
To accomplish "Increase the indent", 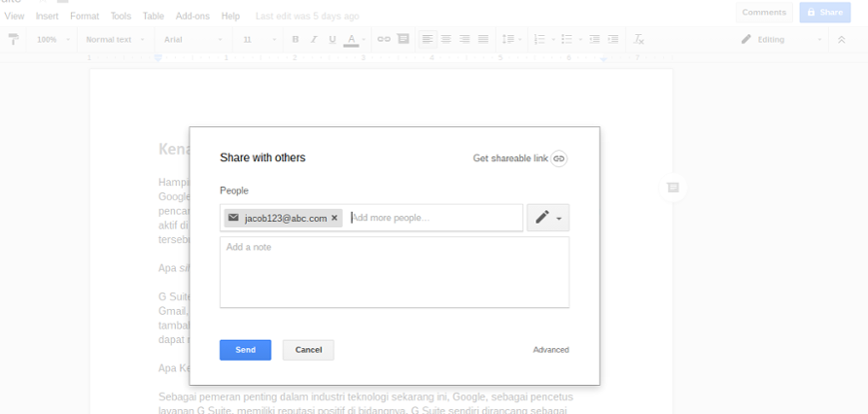I will (x=613, y=39).
